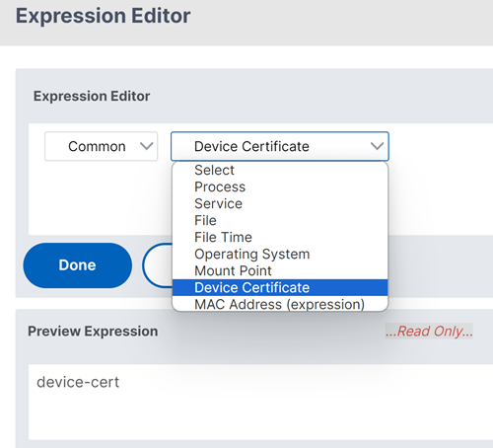The width and height of the screenshot is (493, 448).
Task: Click the outlined button beside Done
Action: (x=158, y=265)
